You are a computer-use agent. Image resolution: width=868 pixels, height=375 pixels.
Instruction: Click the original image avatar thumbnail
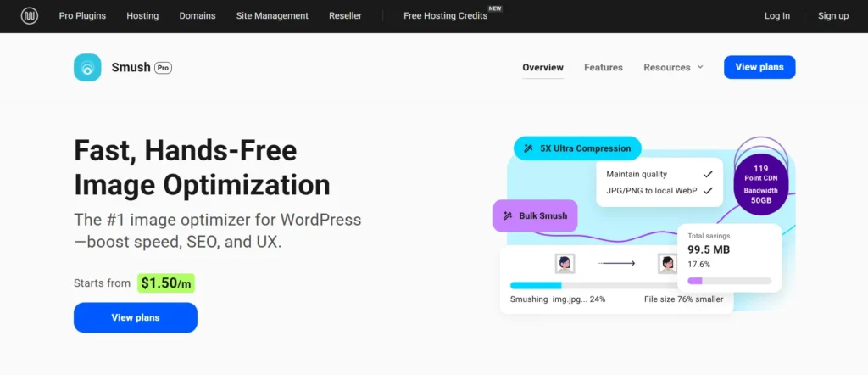565,264
